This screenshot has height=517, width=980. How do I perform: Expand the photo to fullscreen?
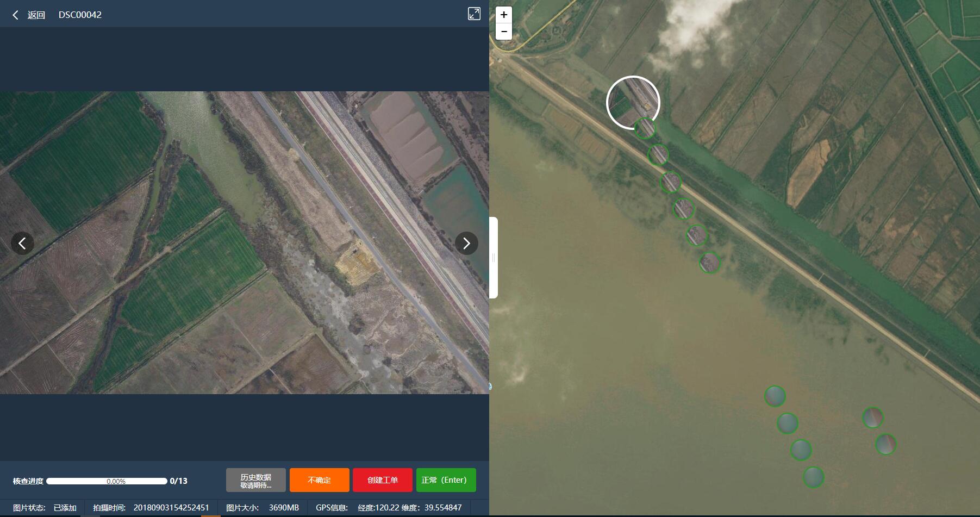click(x=474, y=14)
